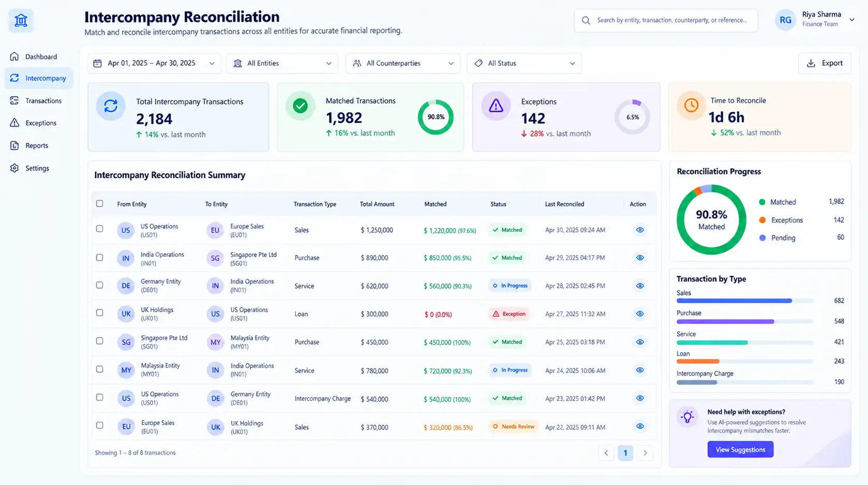Click View Suggestions button

(740, 449)
